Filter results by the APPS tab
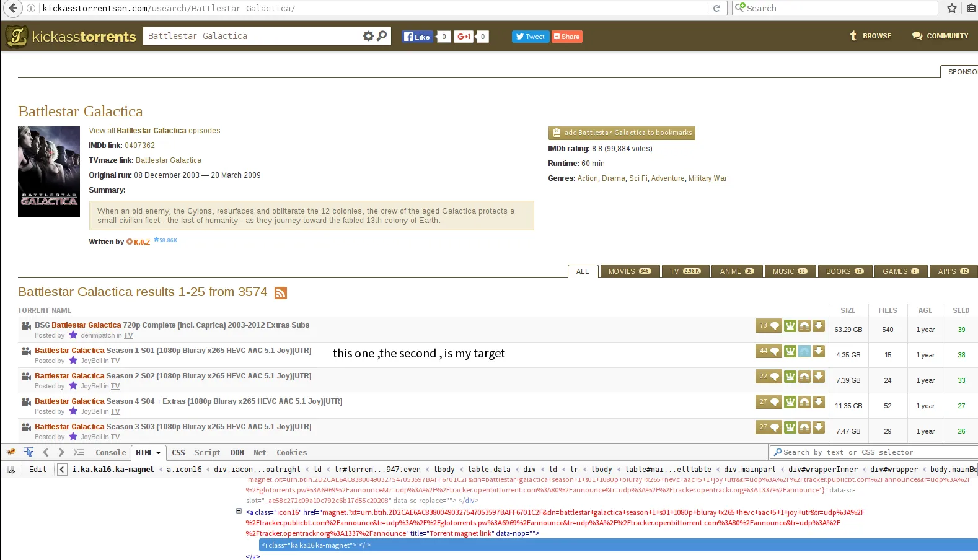The image size is (978, 560). [953, 271]
